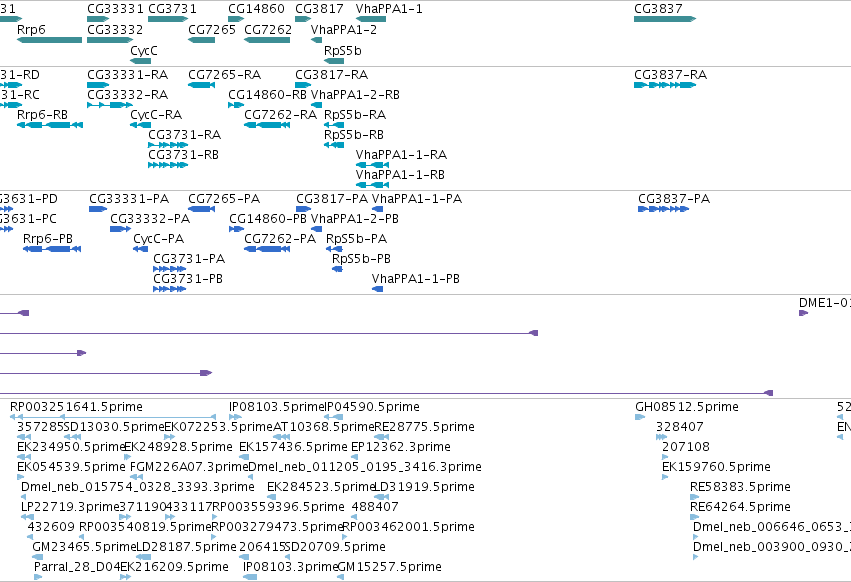Select the CG3837 gene feature

pyautogui.click(x=665, y=19)
